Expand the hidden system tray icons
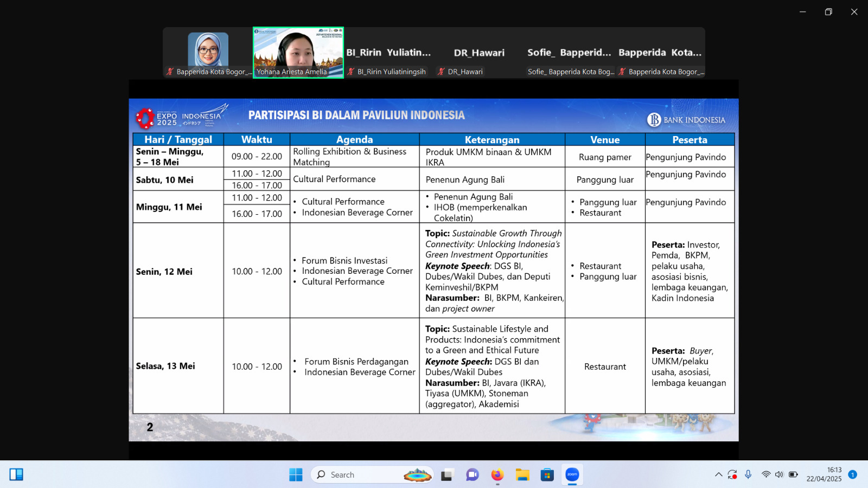The height and width of the screenshot is (488, 868). [x=718, y=474]
